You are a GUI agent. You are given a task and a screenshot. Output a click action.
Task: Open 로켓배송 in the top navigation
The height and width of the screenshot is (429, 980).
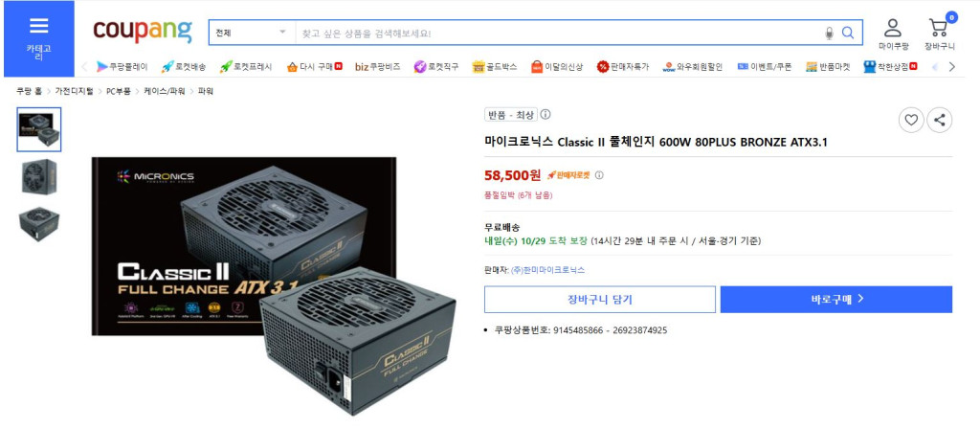pyautogui.click(x=183, y=67)
